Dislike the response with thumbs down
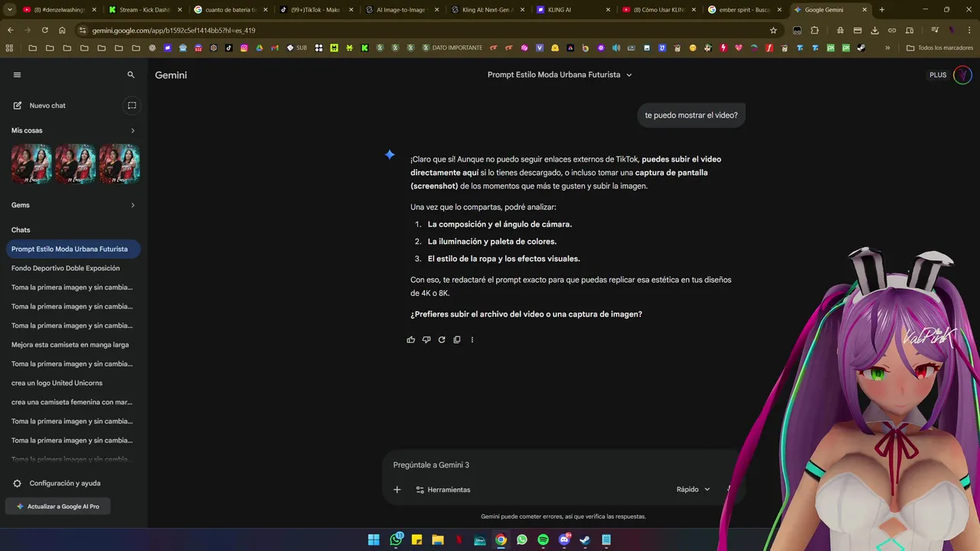This screenshot has width=980, height=551. (x=426, y=340)
